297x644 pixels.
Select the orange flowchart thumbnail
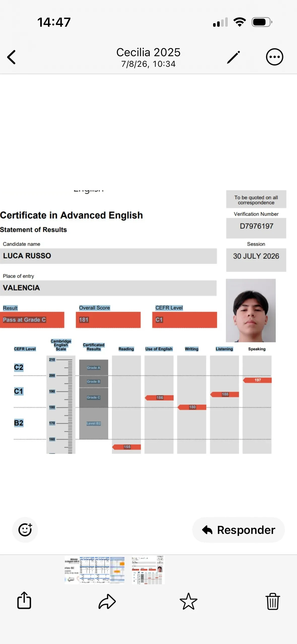(117, 570)
